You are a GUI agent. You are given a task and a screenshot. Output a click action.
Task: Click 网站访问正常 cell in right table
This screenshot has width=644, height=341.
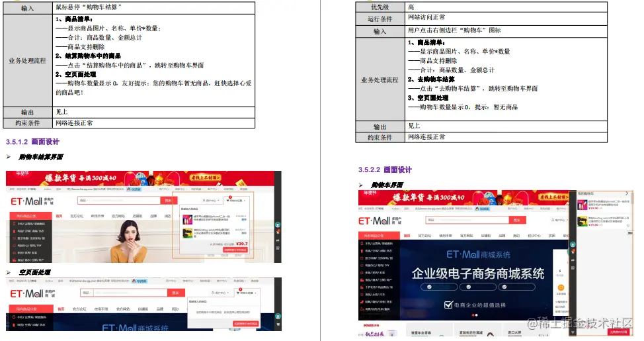(506, 18)
